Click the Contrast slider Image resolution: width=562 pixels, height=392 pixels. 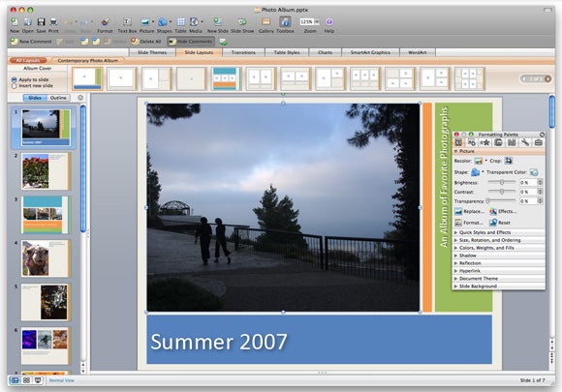coord(502,192)
